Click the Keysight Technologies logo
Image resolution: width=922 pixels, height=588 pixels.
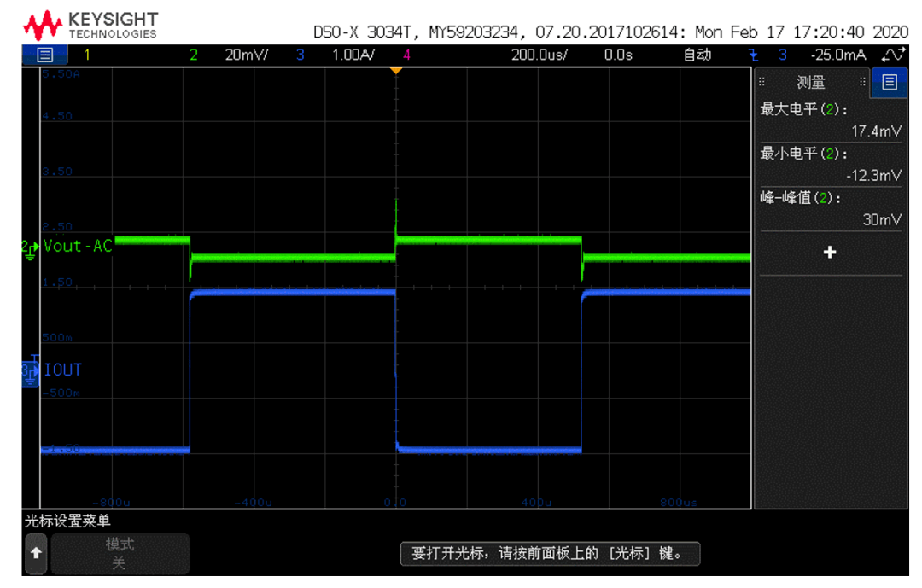coord(90,26)
